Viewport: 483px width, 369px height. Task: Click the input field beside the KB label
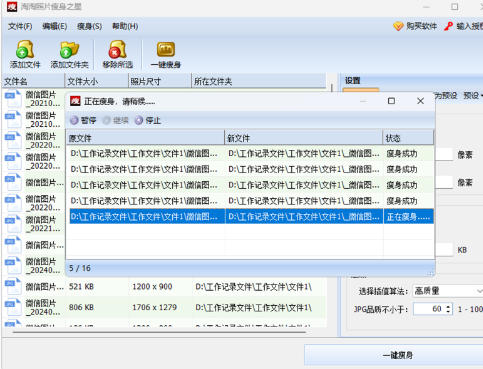(444, 250)
